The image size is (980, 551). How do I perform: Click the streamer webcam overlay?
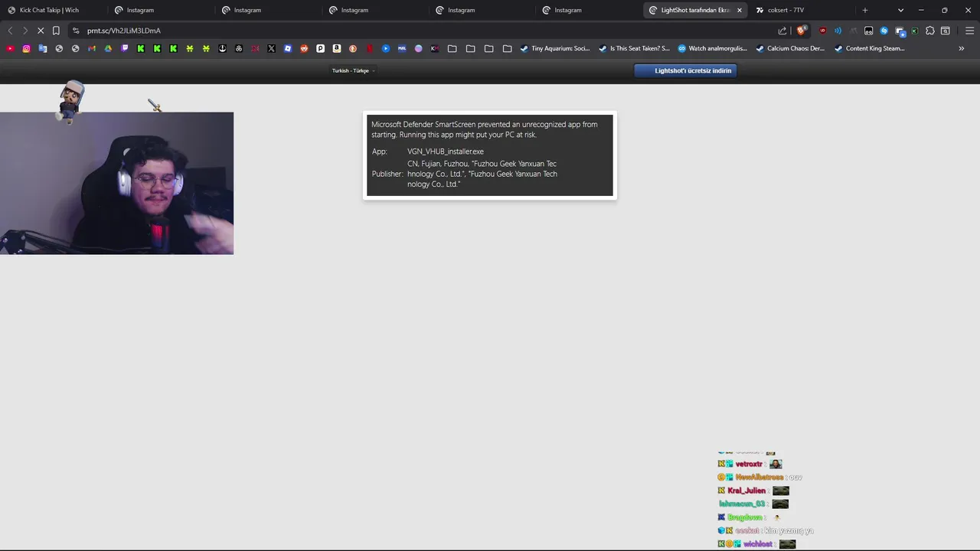coord(116,183)
